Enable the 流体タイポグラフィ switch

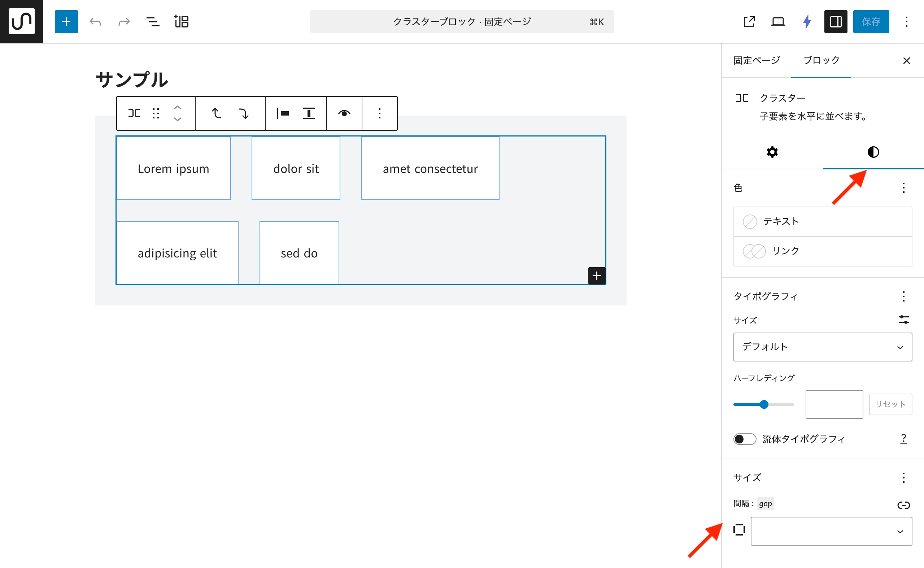[x=745, y=439]
